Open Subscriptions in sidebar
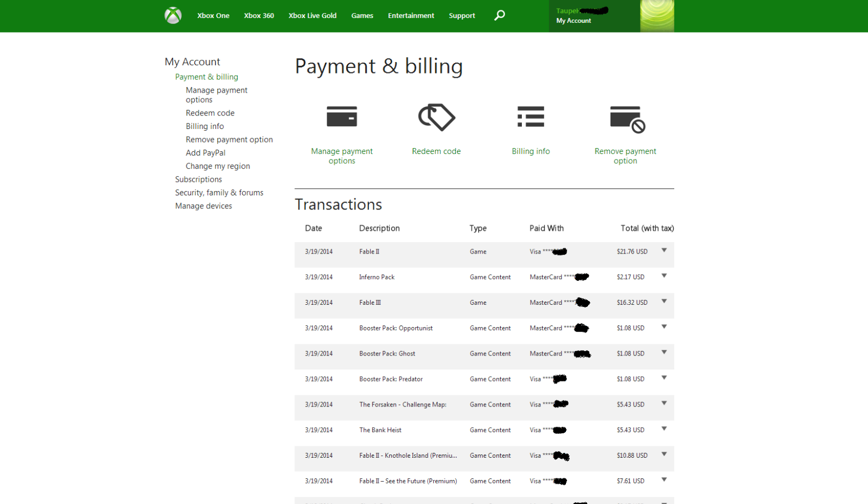Image resolution: width=868 pixels, height=504 pixels. tap(199, 180)
